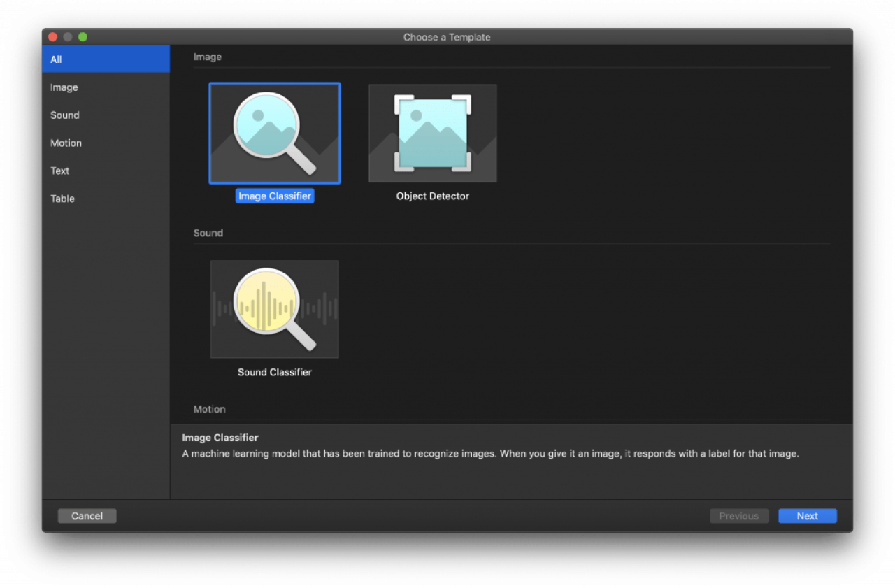Choose the Sound Classifier template icon
Screen dimensions: 895x588
pyautogui.click(x=275, y=310)
